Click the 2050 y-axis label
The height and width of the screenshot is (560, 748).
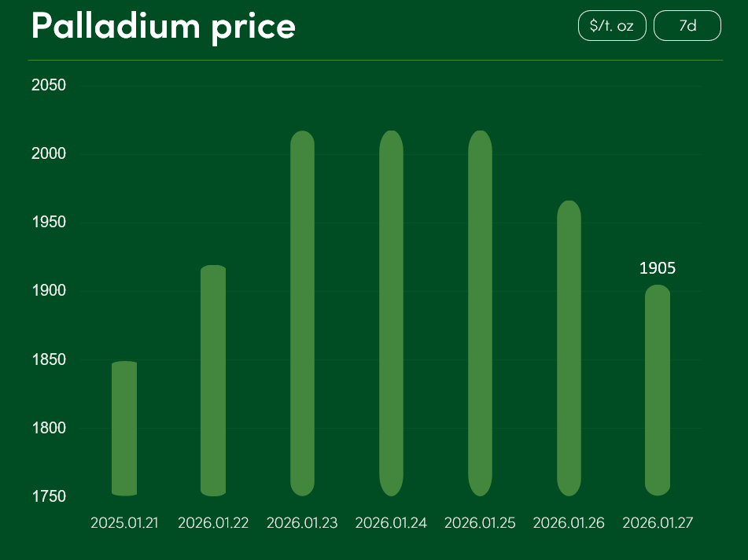[x=48, y=85]
